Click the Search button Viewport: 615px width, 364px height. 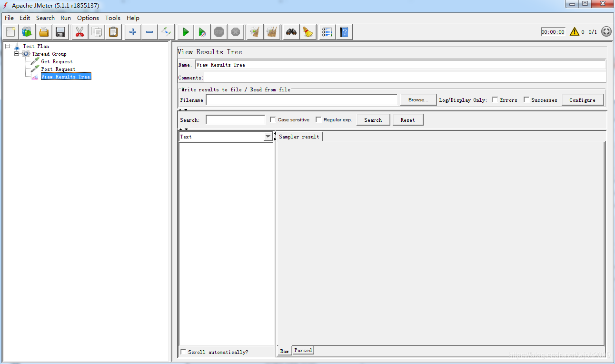[373, 119]
